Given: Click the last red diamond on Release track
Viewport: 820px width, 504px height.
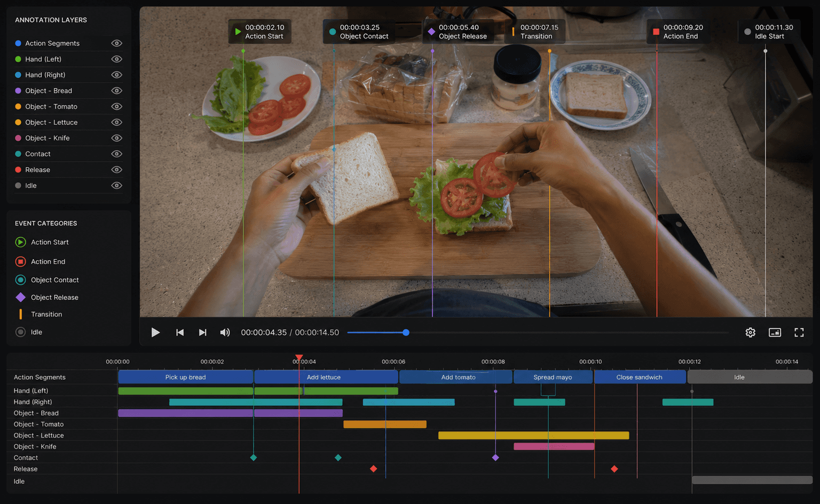Looking at the screenshot, I should coord(614,469).
